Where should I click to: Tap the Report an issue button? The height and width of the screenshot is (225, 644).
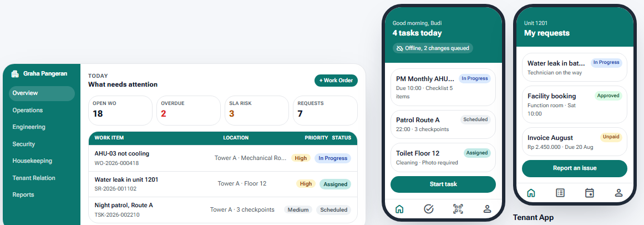(575, 168)
